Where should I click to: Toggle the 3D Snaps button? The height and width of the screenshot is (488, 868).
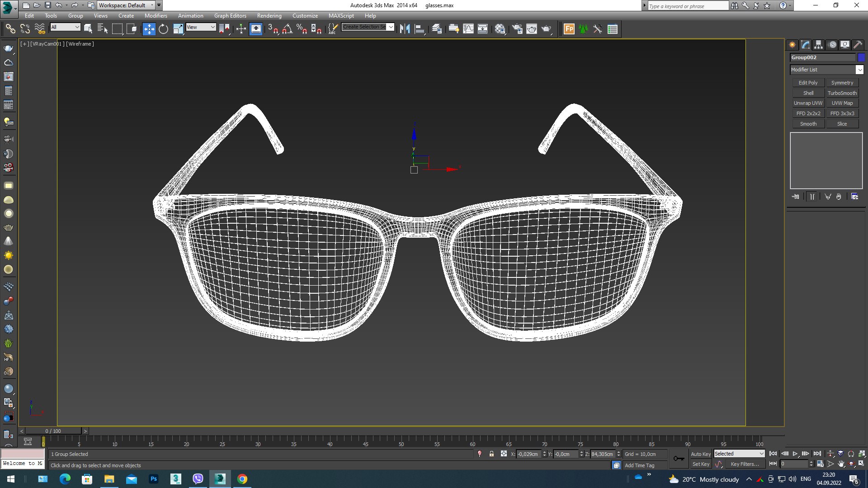point(273,29)
